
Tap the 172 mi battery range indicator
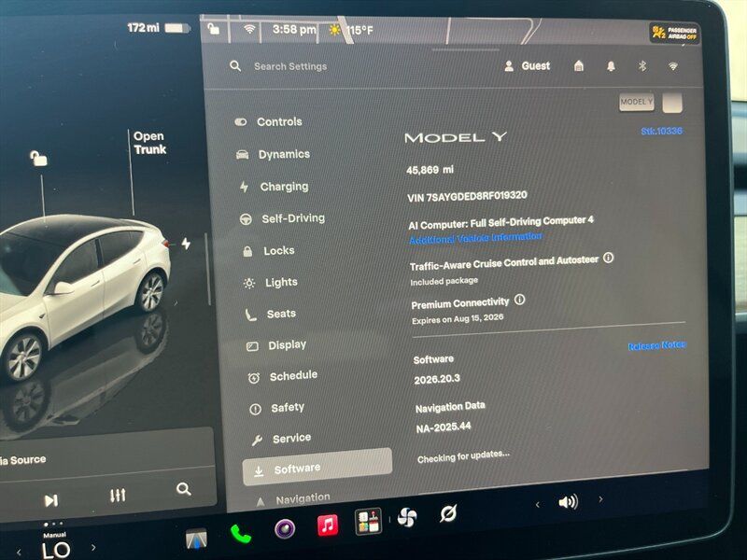pos(159,28)
